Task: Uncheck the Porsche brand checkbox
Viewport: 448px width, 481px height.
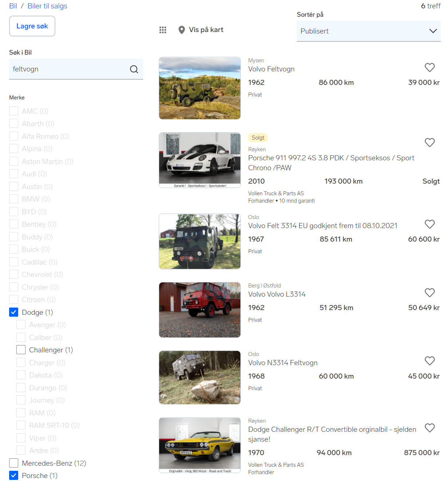Action: [14, 476]
